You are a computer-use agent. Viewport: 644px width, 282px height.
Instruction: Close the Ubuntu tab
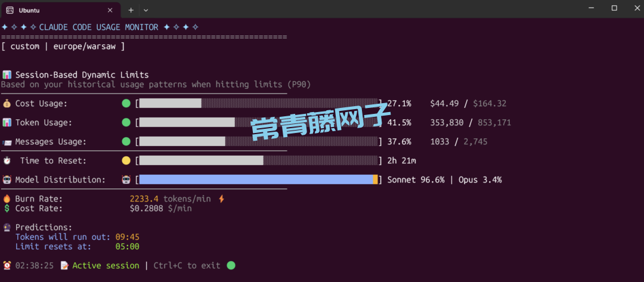(110, 10)
